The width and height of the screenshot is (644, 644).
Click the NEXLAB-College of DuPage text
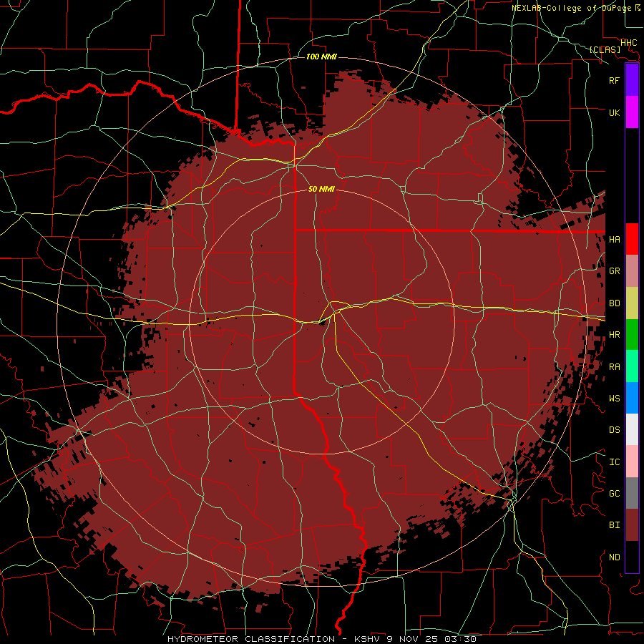pos(572,8)
